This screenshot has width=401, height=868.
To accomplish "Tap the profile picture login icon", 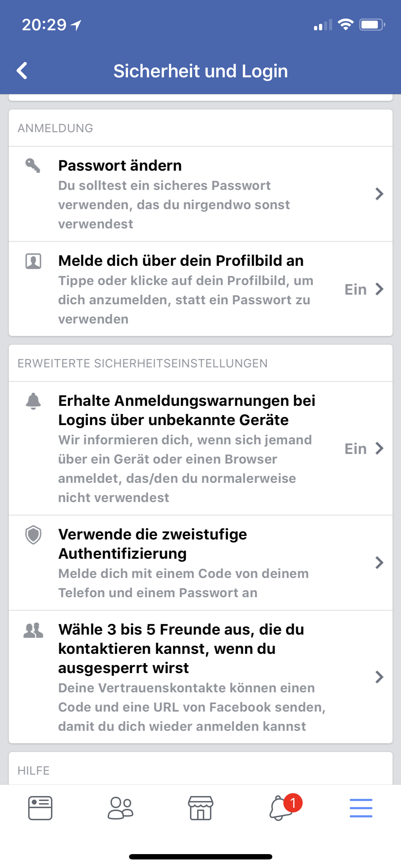I will pos(33,261).
